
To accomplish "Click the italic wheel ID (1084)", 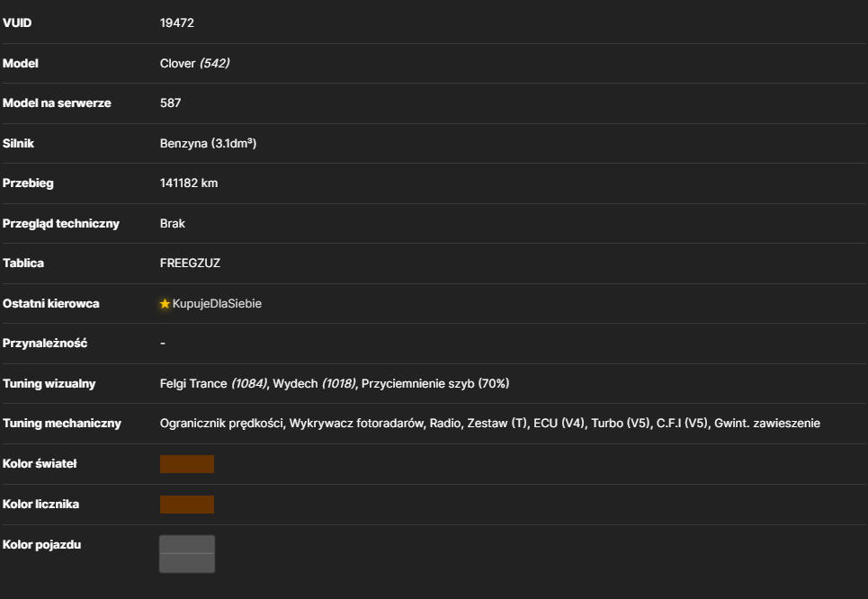I will point(250,384).
